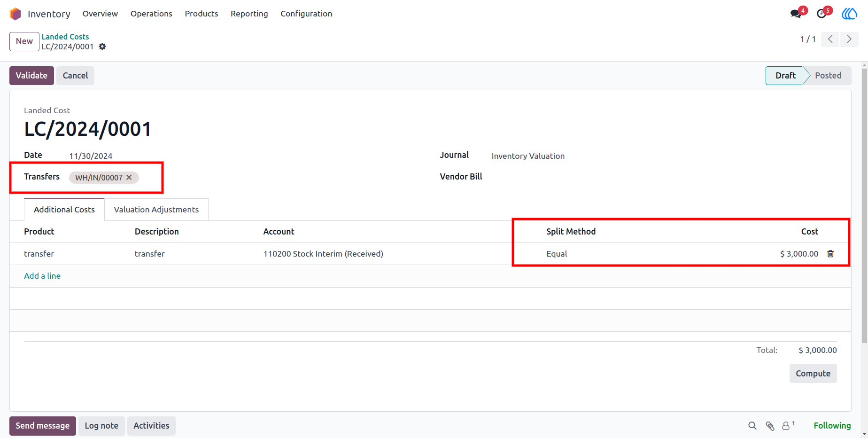Select the Draft status stage
The width and height of the screenshot is (868, 438).
pos(785,76)
